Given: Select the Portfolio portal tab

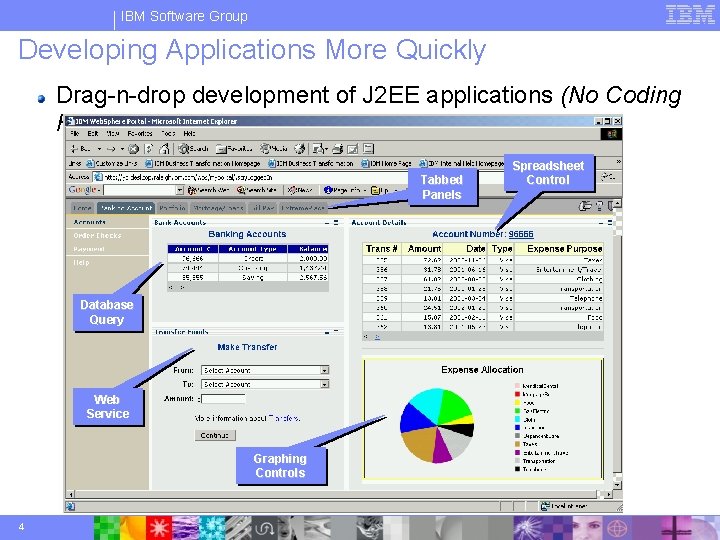Looking at the screenshot, I should click(172, 208).
